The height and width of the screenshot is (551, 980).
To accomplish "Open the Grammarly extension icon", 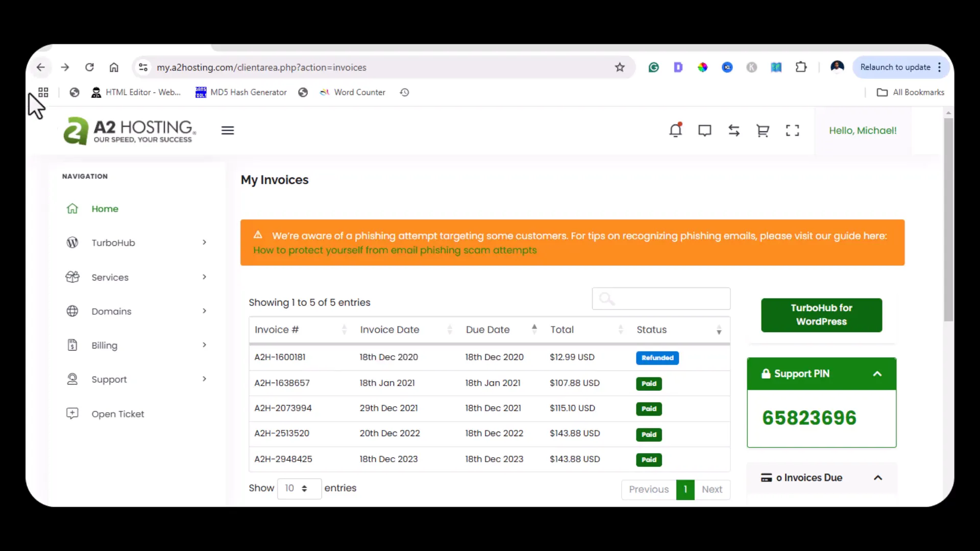I will coord(653,67).
